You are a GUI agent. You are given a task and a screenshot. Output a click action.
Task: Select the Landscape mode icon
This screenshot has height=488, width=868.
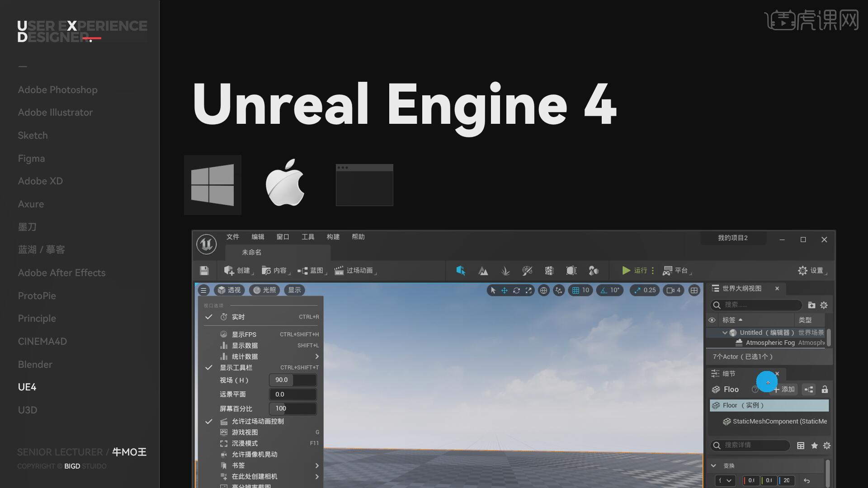(483, 271)
